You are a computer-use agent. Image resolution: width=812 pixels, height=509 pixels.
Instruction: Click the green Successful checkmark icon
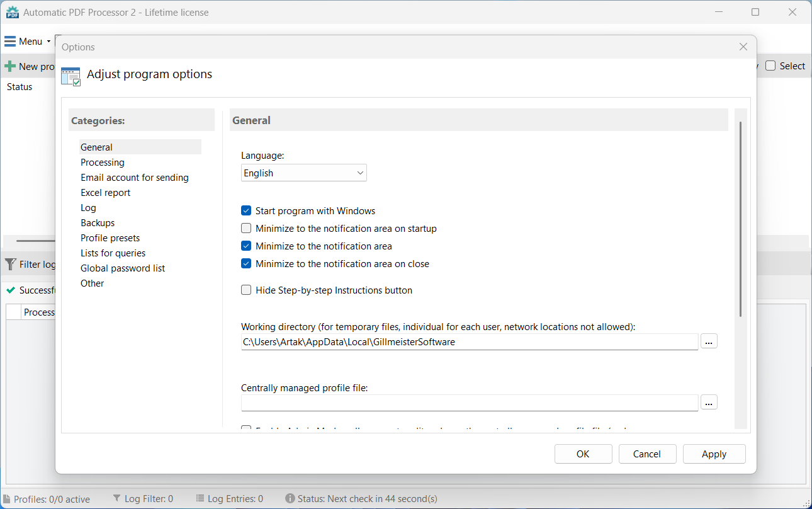(x=11, y=290)
